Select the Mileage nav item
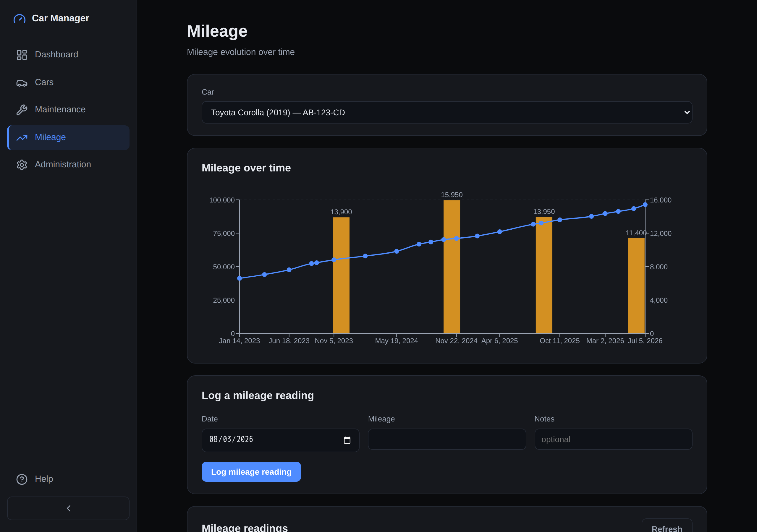757x532 pixels. [68, 137]
